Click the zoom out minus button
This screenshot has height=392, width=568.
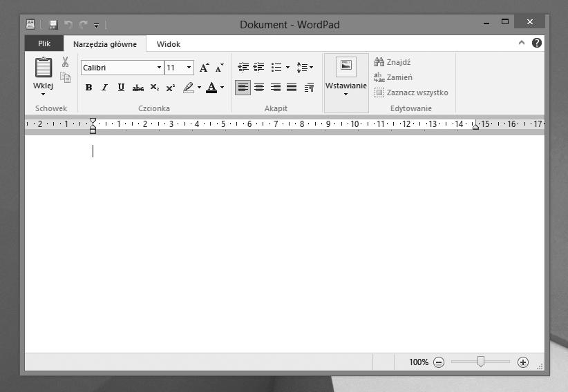(x=439, y=362)
